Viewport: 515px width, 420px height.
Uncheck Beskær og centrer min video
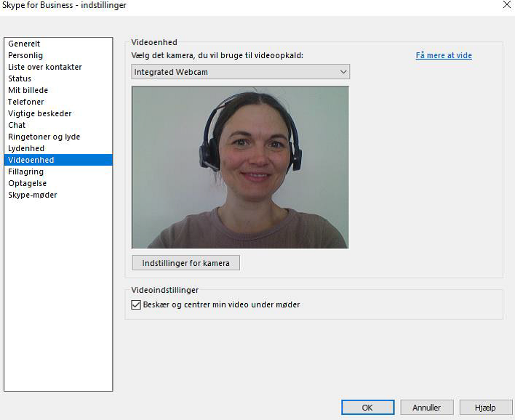click(x=136, y=305)
